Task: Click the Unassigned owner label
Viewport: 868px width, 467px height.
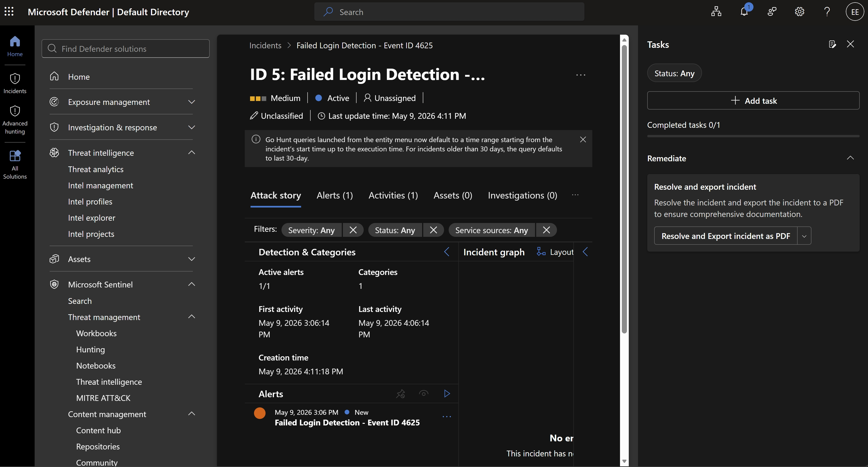Action: [390, 98]
